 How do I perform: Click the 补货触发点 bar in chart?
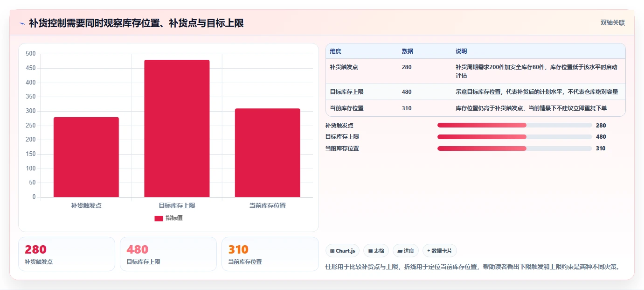tap(86, 157)
